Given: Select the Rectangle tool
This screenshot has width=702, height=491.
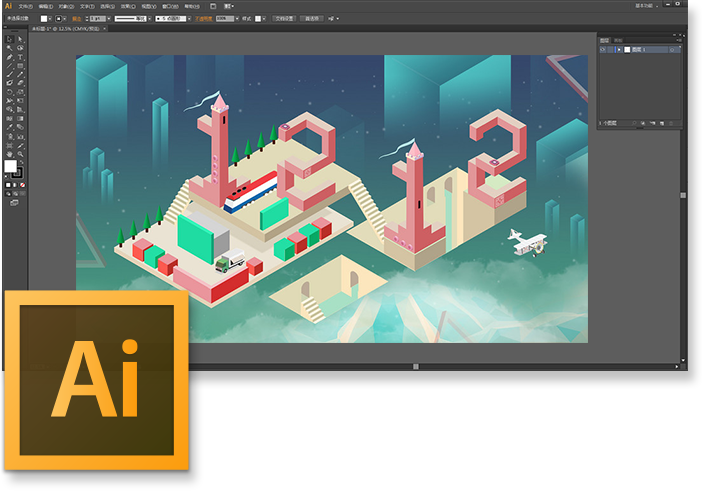Looking at the screenshot, I should tap(20, 66).
